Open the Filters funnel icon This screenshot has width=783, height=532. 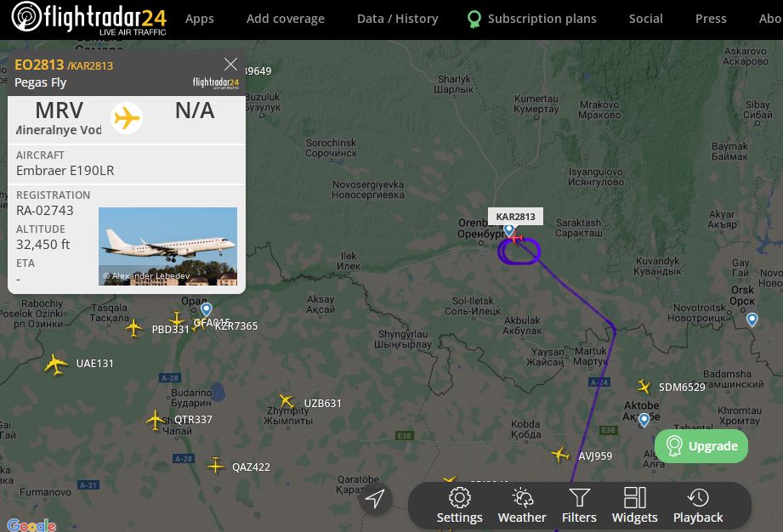[579, 497]
